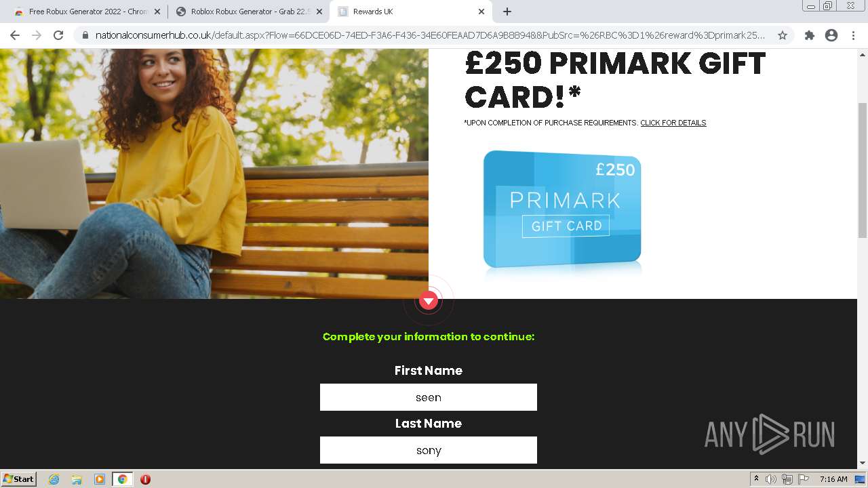The height and width of the screenshot is (488, 868).
Task: Switch to Roblox Robux Generator tab
Action: pyautogui.click(x=244, y=12)
